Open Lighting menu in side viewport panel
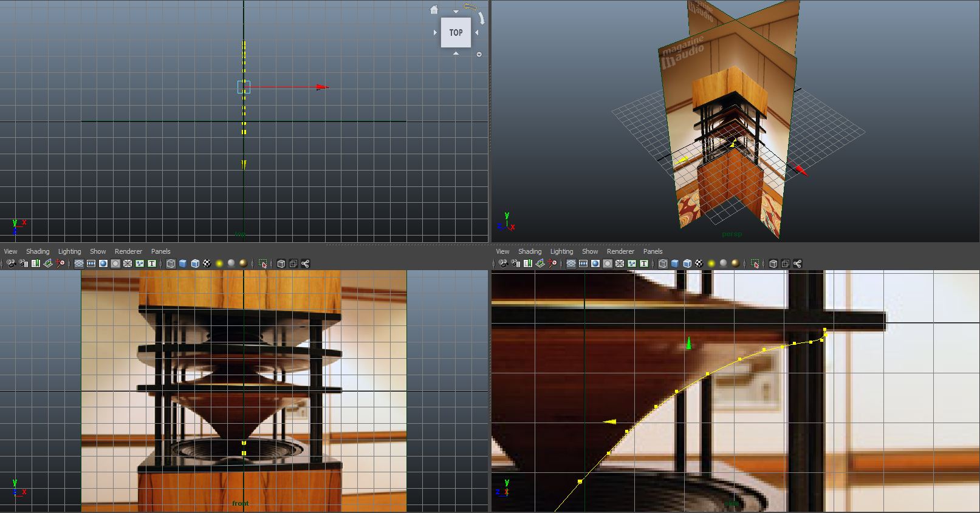The height and width of the screenshot is (513, 980). [x=561, y=251]
